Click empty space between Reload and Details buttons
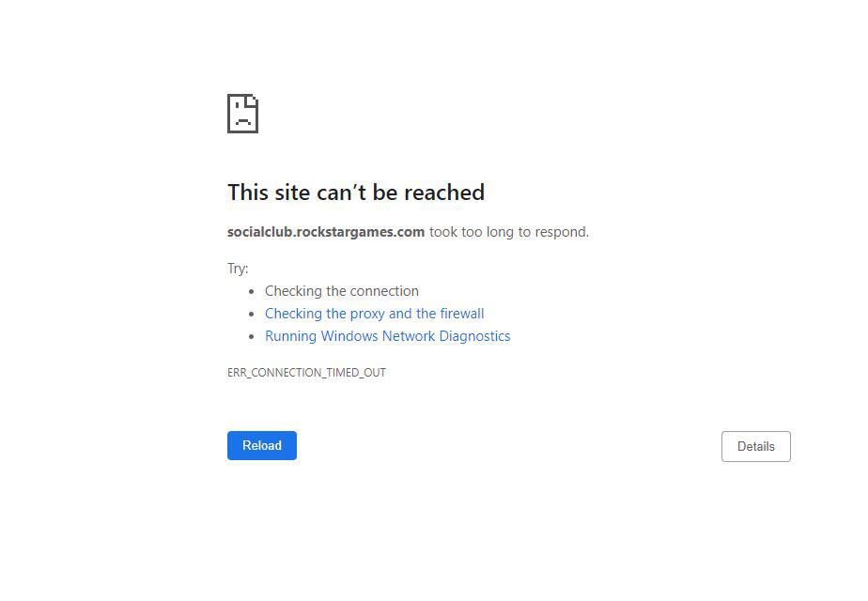 (509, 446)
